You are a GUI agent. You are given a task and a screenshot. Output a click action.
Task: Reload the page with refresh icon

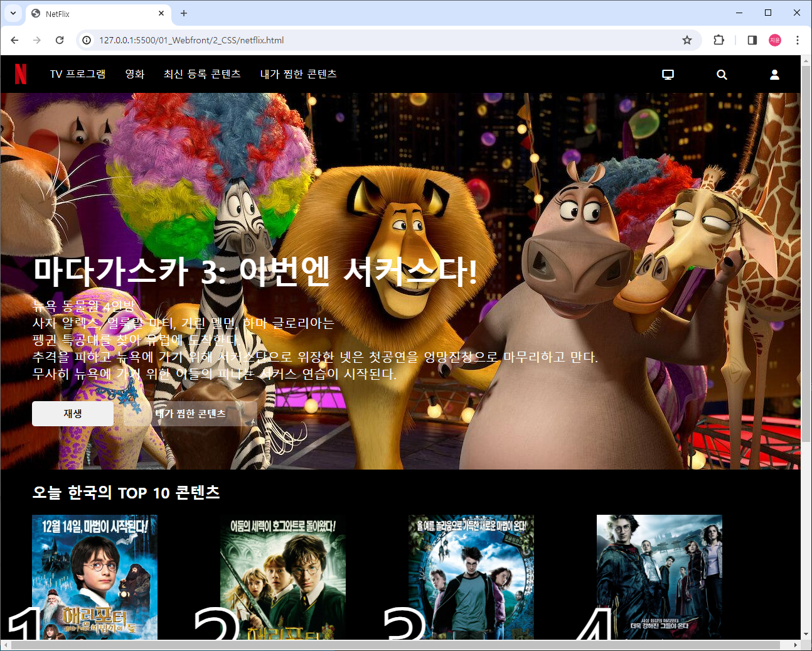pos(60,40)
